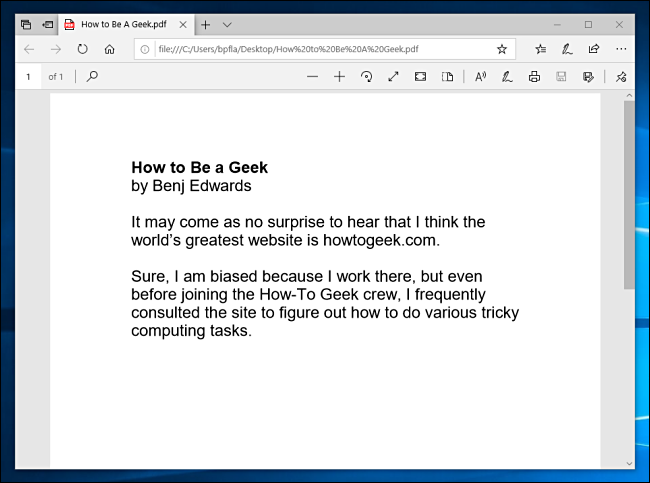
Task: Add this page to favorites star
Action: [502, 49]
